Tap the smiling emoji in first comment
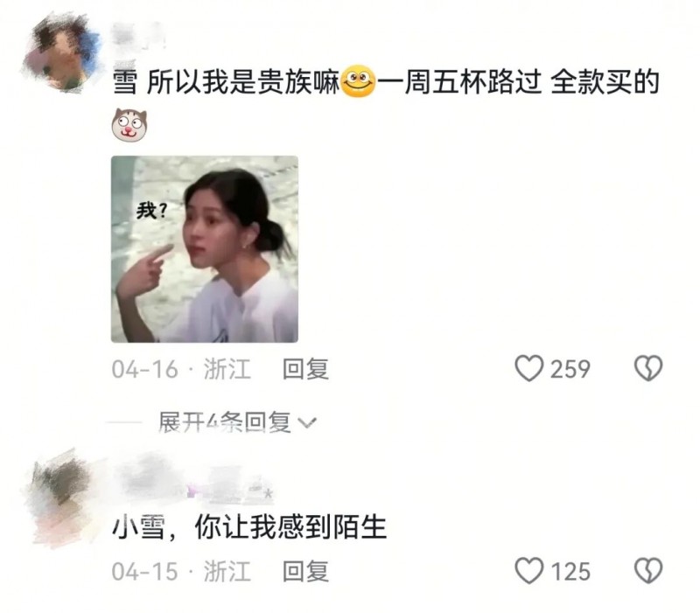 click(358, 82)
